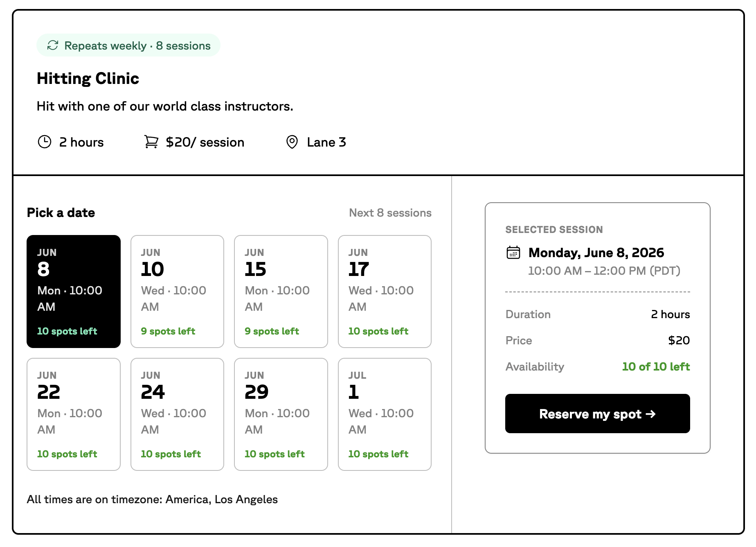Screen dimensions: 756x547
Task: Pick the Jun 24 Wednesday session card
Action: (x=177, y=414)
